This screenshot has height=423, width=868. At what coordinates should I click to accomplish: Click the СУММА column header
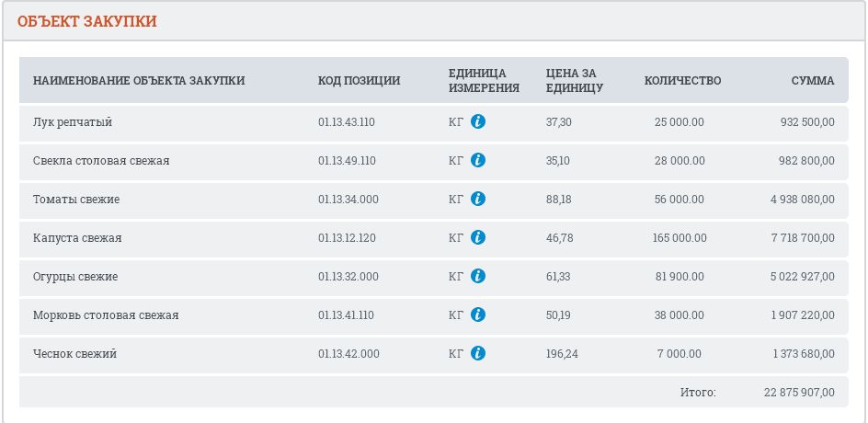[x=813, y=81]
